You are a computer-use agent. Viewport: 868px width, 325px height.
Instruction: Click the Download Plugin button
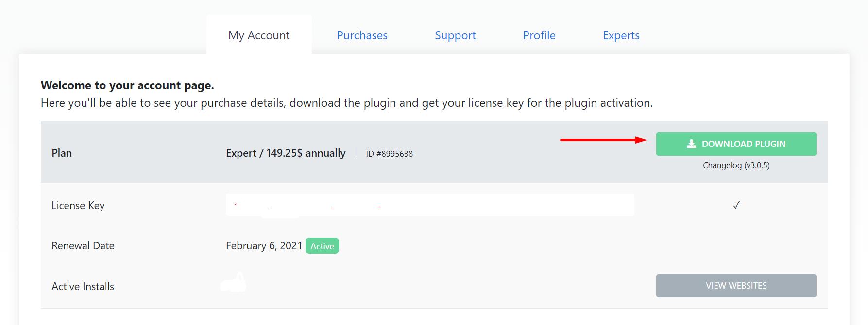736,144
